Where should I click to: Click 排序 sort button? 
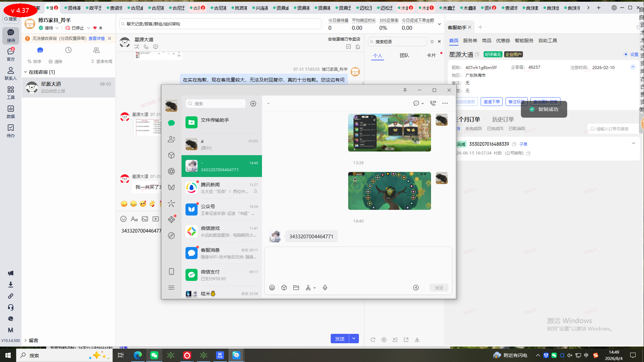[x=34, y=62]
